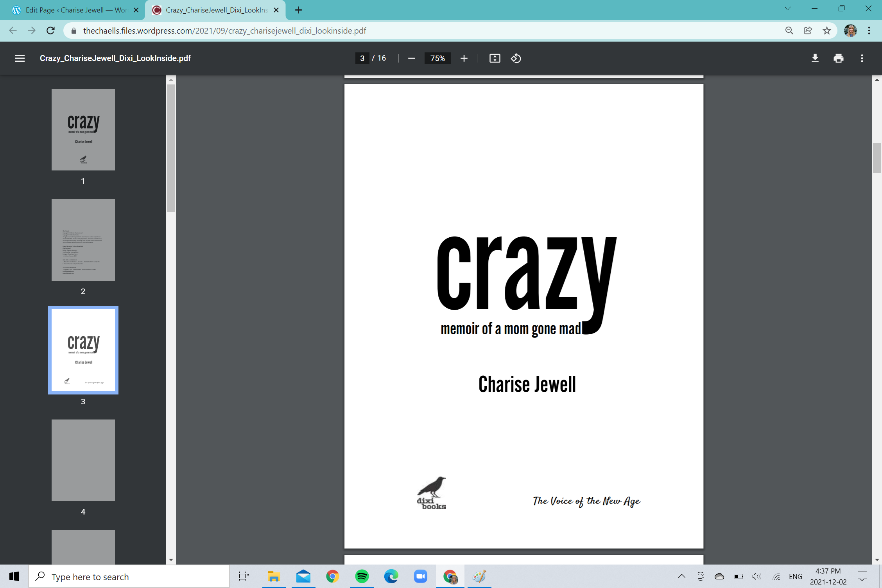Open a new browser tab
The image size is (882, 588).
pos(298,10)
